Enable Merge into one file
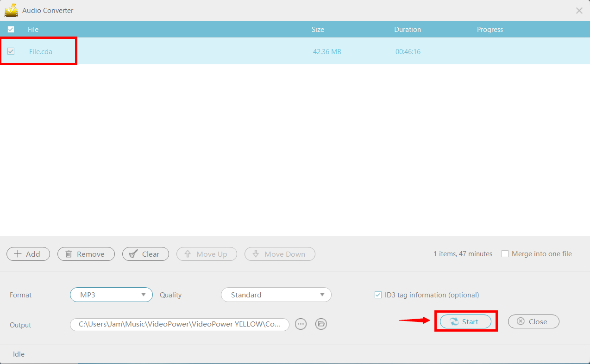590x364 pixels. click(x=505, y=253)
